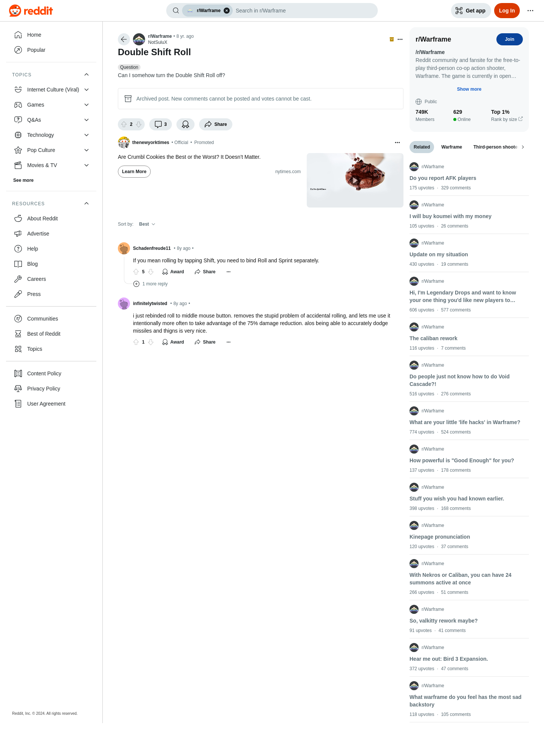Viewport: 544px width, 756px height.
Task: Select the Third-person shooter tab
Action: (495, 147)
